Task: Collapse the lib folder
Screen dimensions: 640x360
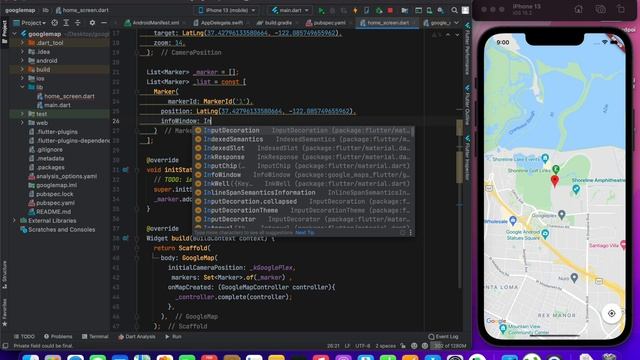Action: coord(22,87)
